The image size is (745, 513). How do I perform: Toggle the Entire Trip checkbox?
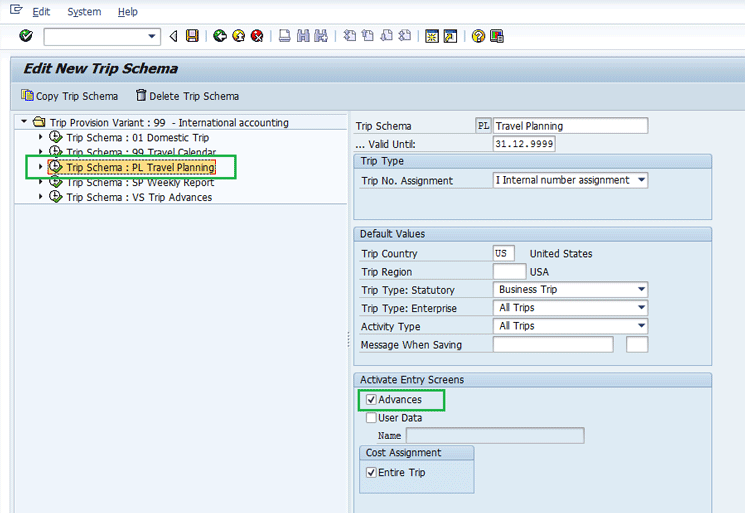[372, 472]
